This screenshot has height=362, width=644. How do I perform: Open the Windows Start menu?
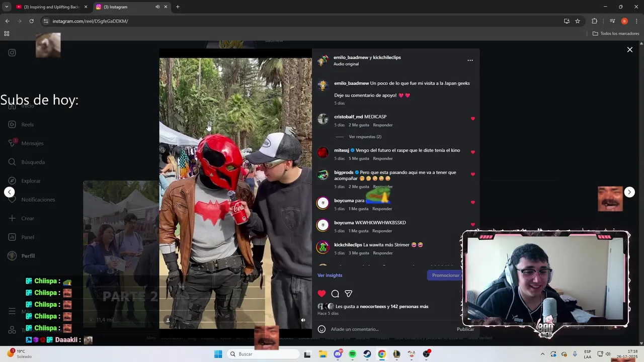click(218, 354)
